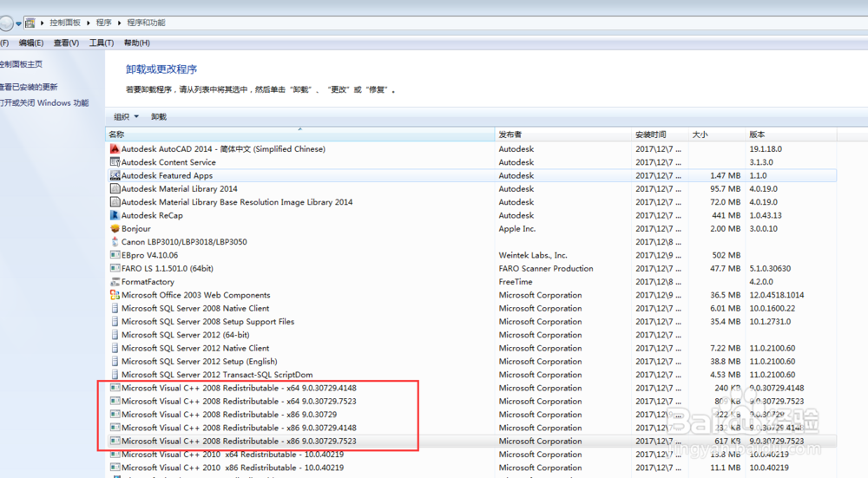Image resolution: width=868 pixels, height=478 pixels.
Task: Click the Autodesk AutoCAD 2014 program icon
Action: [115, 149]
